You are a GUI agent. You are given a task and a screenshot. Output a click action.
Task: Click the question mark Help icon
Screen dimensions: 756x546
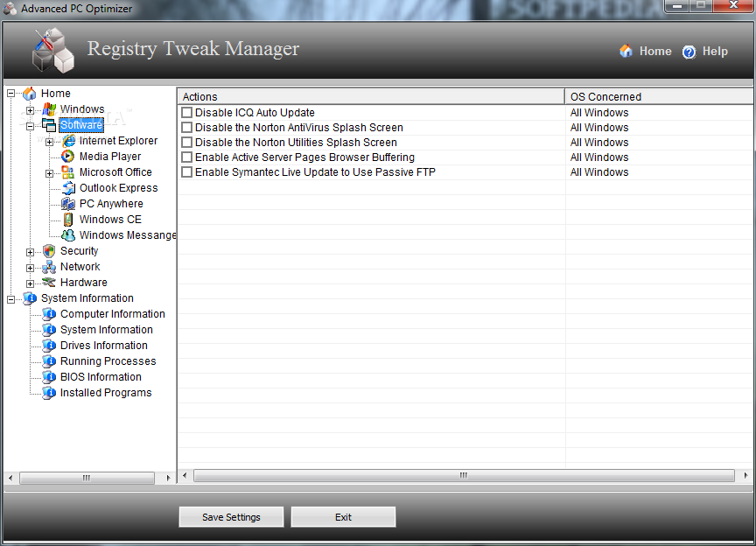689,52
